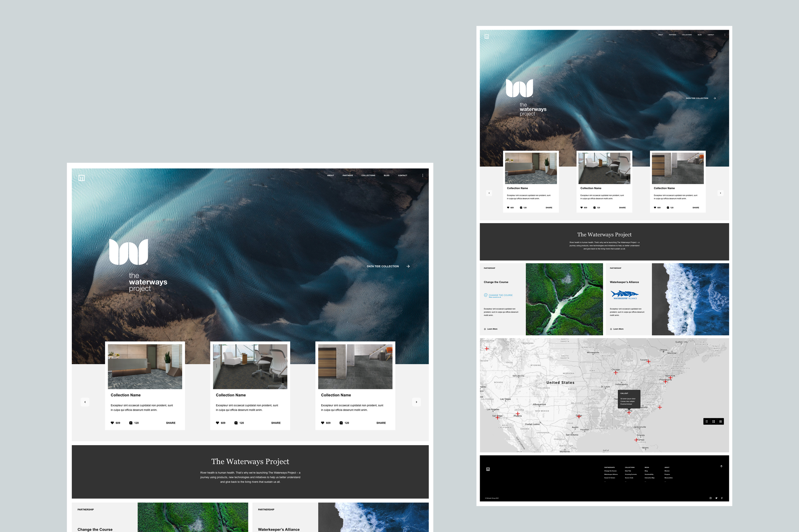This screenshot has height=532, width=799.
Task: Select the red map marker at Phoenix
Action: click(518, 414)
